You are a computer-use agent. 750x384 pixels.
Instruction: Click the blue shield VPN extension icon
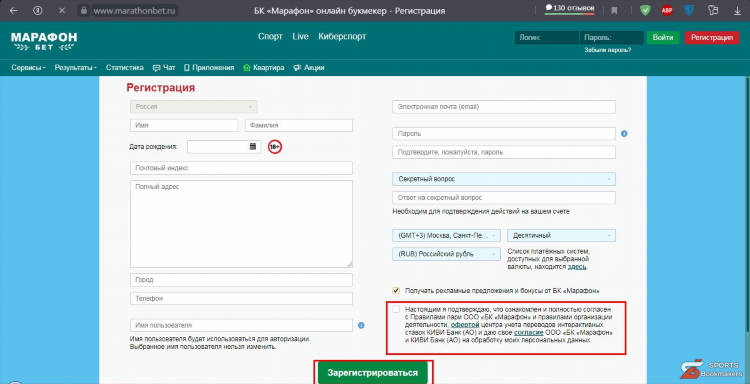tap(689, 11)
